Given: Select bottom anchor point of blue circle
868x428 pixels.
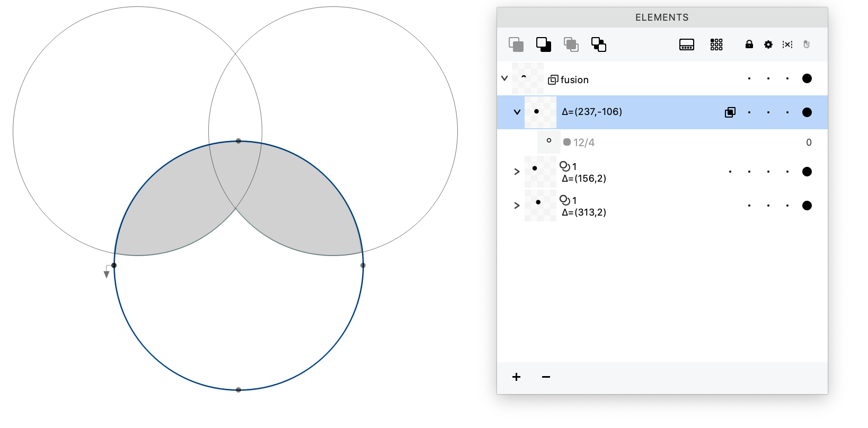Looking at the screenshot, I should pos(238,390).
